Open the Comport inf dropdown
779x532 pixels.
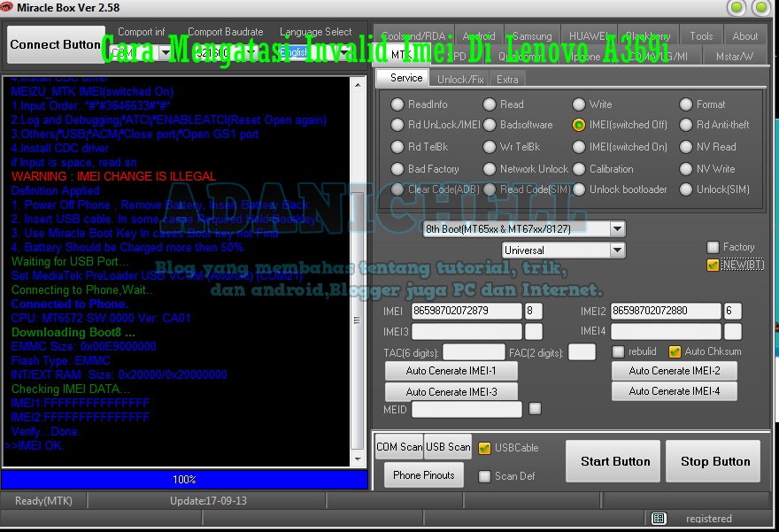click(x=165, y=52)
